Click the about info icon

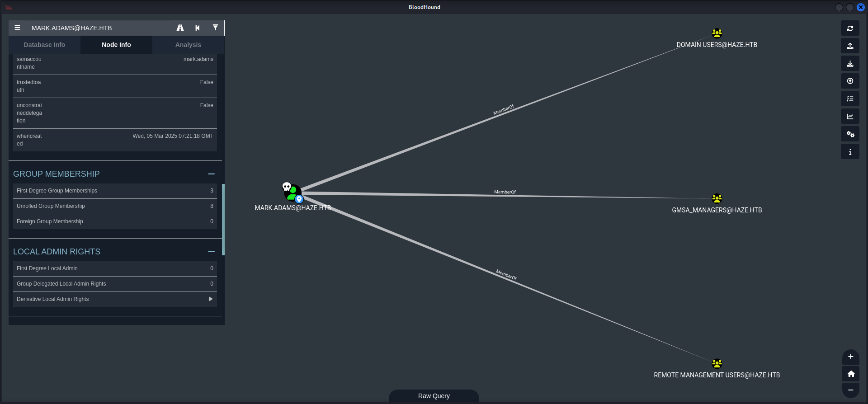click(850, 152)
